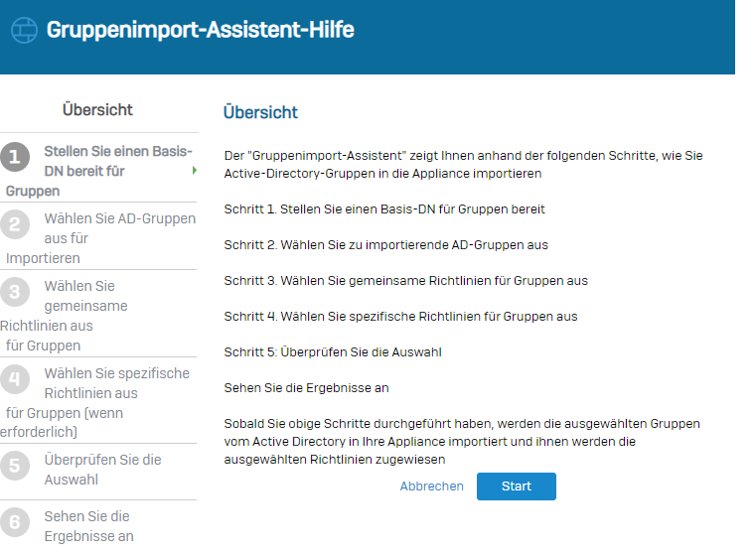Screen dimensions: 756x555
Task: Select the step 3 number circle
Action: click(15, 292)
